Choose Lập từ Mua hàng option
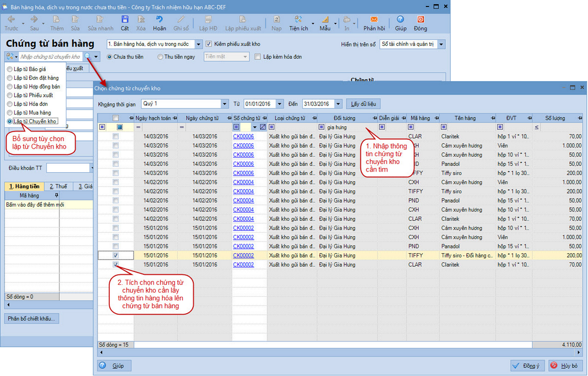Screen dimensions: 588x376 tap(29, 112)
